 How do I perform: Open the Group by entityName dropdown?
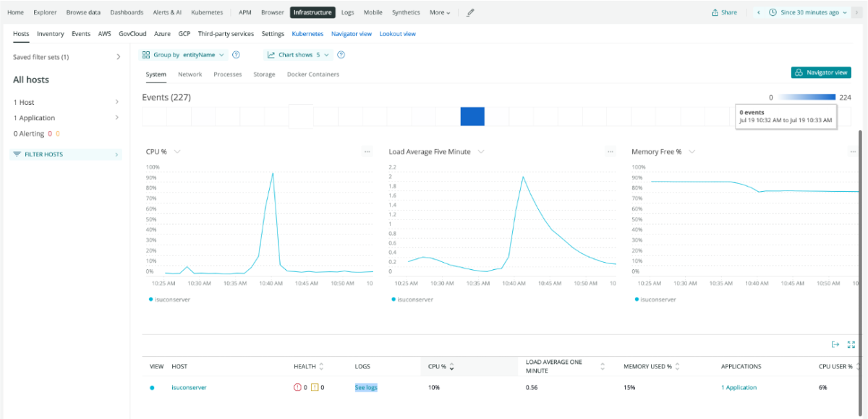pyautogui.click(x=184, y=55)
